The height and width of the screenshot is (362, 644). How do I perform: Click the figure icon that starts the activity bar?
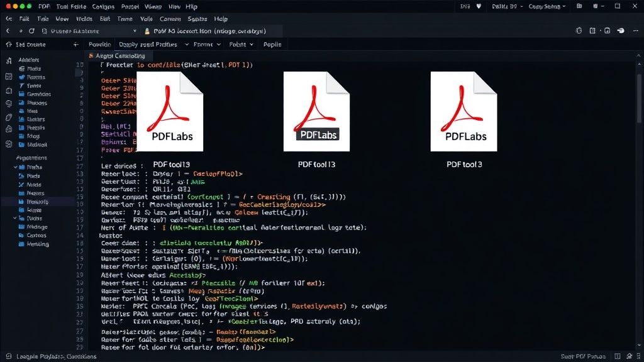click(9, 61)
